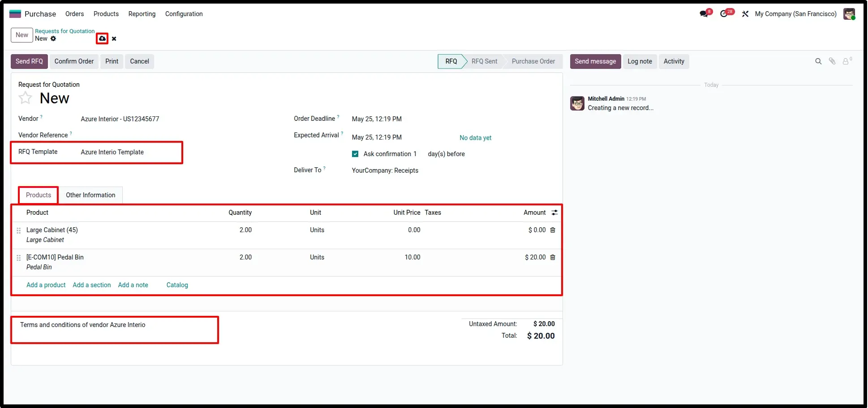Open the Catalog link
This screenshot has height=408, width=868.
pos(177,285)
